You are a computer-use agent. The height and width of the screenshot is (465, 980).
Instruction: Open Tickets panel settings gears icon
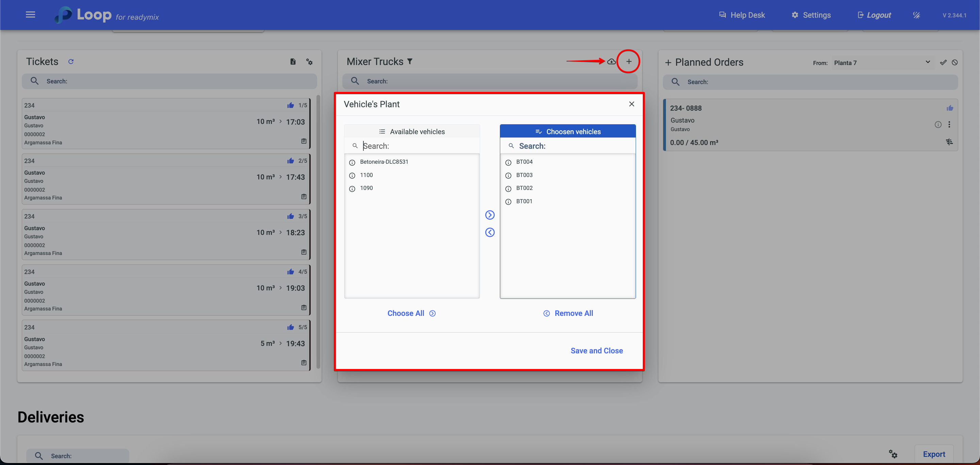[309, 62]
